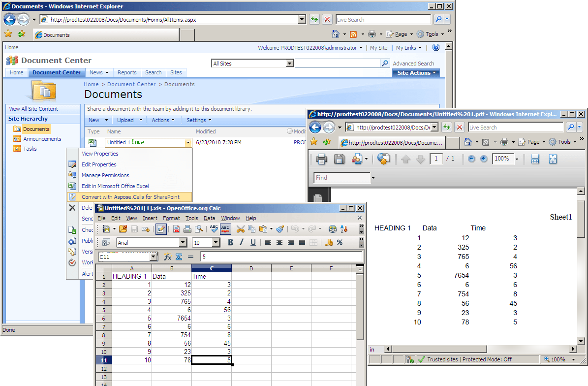588x386 pixels.
Task: Click Live Search box in Documents window
Action: tap(383, 20)
